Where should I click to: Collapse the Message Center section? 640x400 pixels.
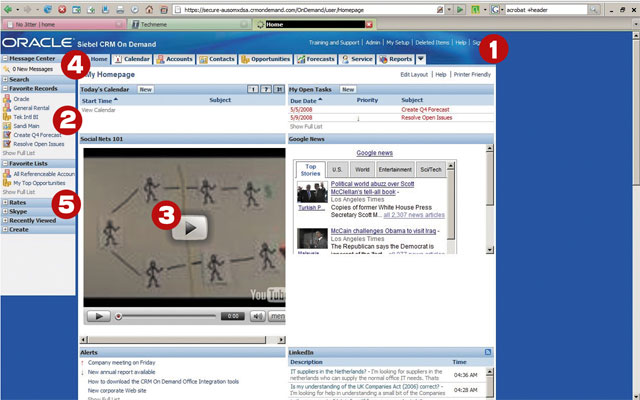tap(5, 59)
